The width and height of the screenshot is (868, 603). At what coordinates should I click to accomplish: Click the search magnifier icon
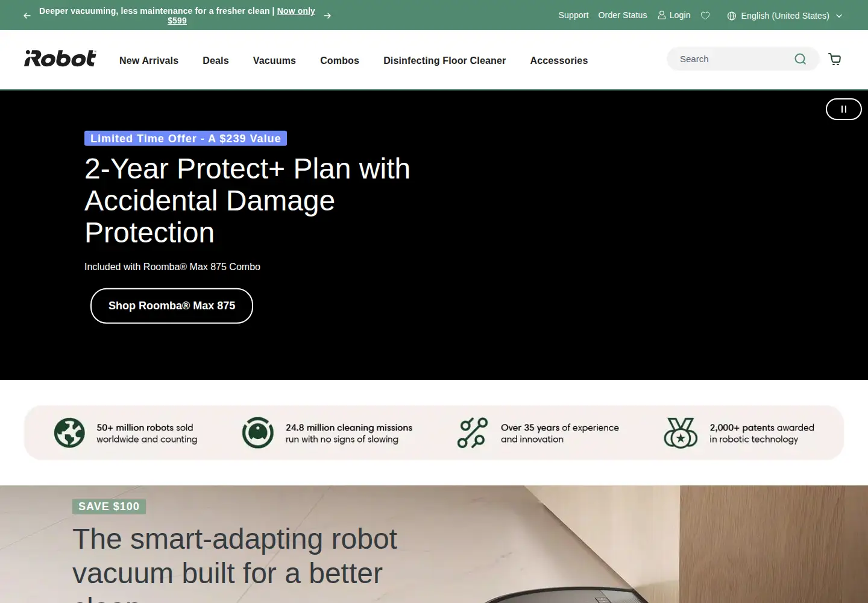[800, 59]
